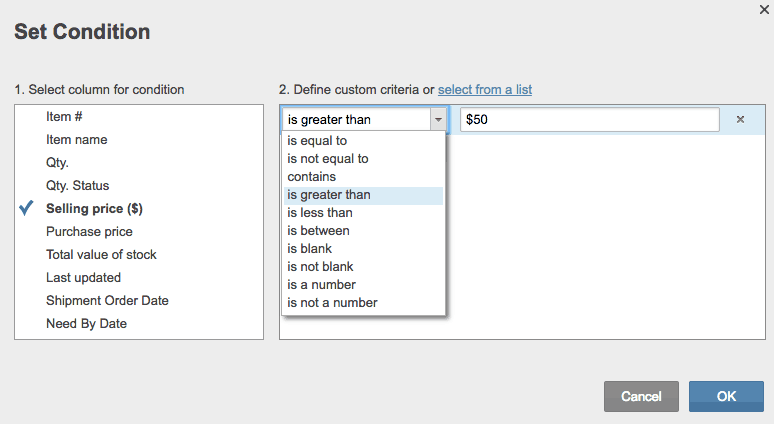Select 'is between' criteria option
The height and width of the screenshot is (424, 774).
pyautogui.click(x=318, y=231)
